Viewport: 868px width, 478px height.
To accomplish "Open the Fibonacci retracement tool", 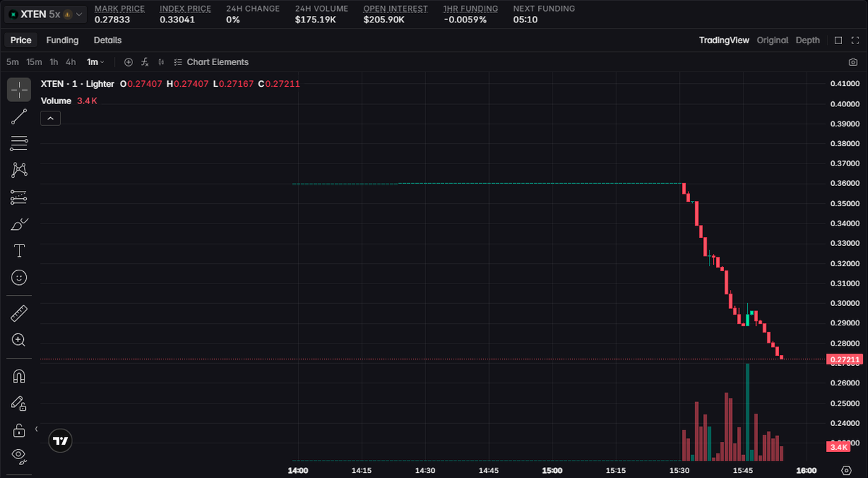I will (x=19, y=143).
